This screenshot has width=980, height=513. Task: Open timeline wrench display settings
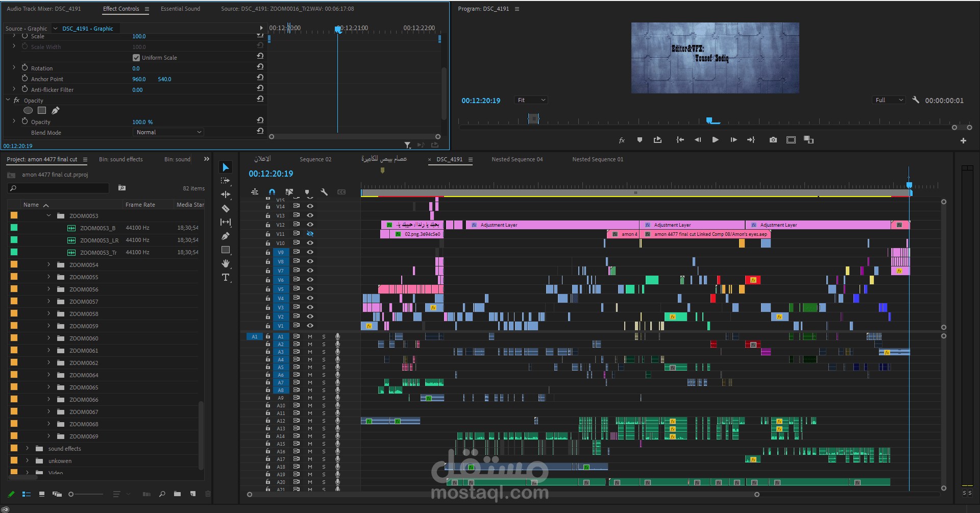tap(324, 192)
